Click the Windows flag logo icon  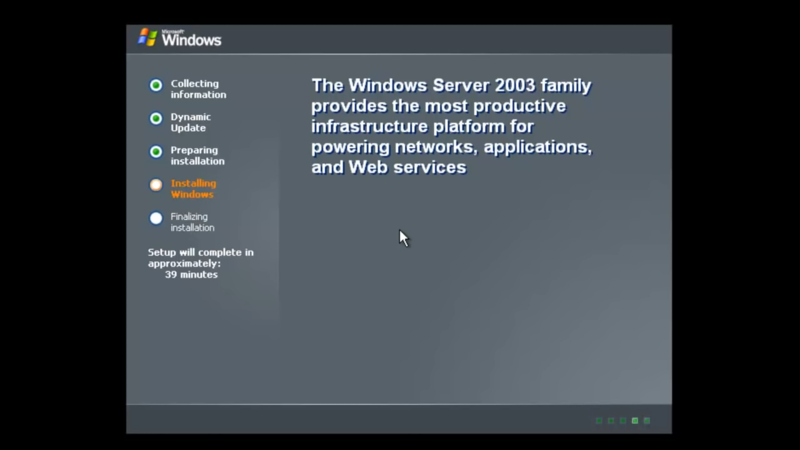click(x=147, y=37)
